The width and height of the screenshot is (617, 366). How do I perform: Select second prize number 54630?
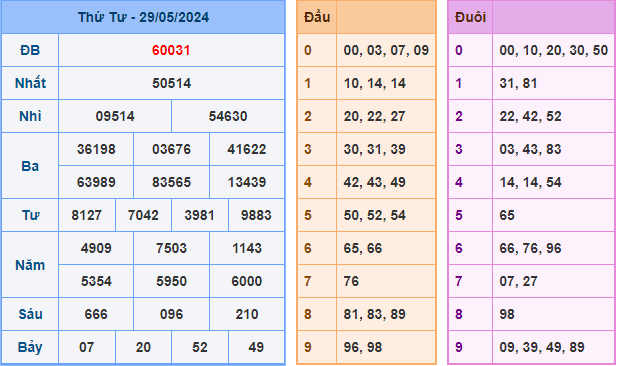[x=228, y=116]
